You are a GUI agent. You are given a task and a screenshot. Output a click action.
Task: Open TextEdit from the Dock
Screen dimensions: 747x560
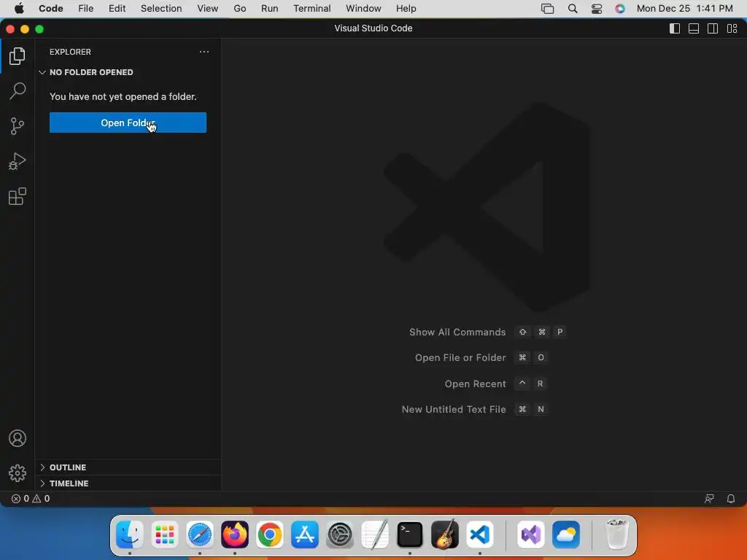tap(375, 534)
